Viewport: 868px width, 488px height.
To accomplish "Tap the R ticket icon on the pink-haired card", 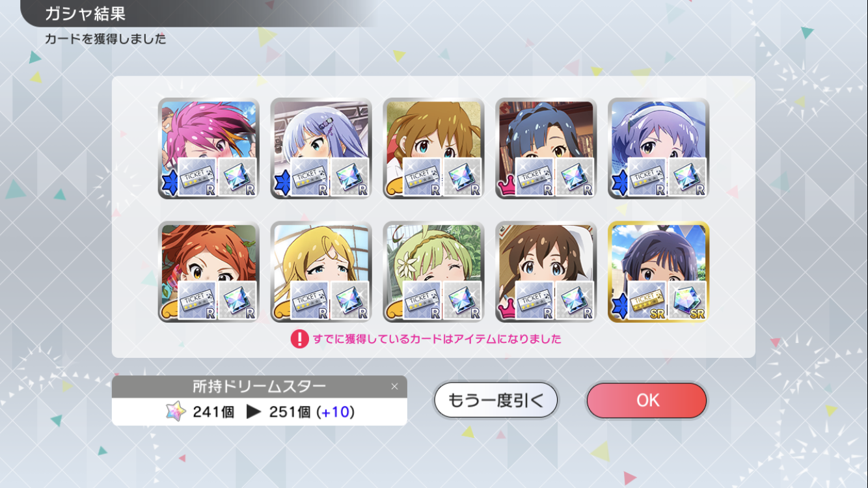I will [197, 176].
